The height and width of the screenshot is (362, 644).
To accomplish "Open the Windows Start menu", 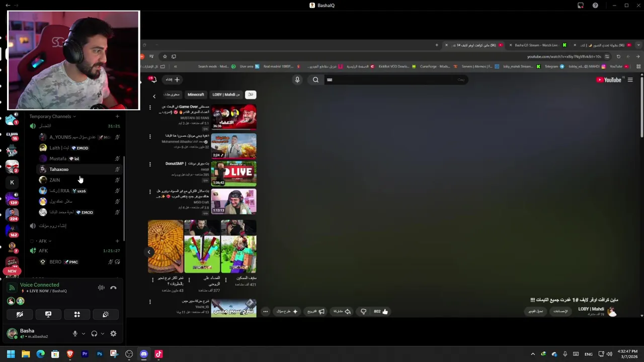I will (11, 354).
